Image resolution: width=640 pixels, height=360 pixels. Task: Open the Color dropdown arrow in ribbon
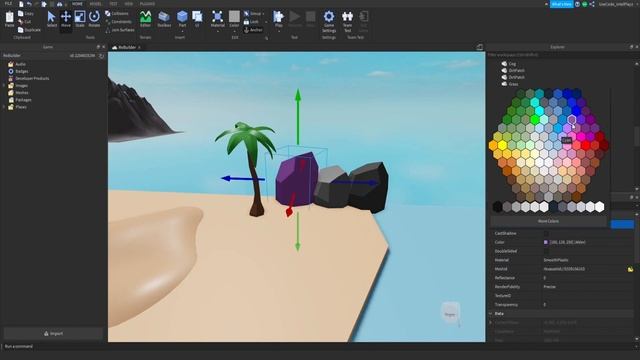234,31
